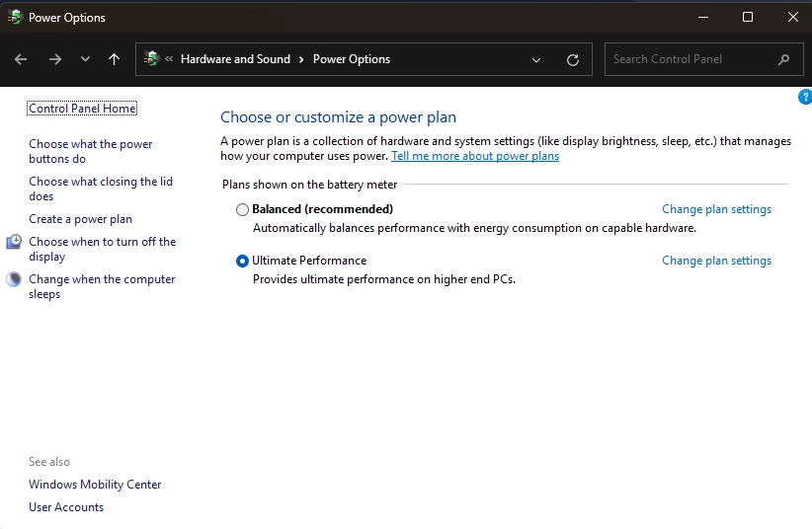This screenshot has height=529, width=812.
Task: Click the Search Control Panel field
Action: tap(703, 59)
